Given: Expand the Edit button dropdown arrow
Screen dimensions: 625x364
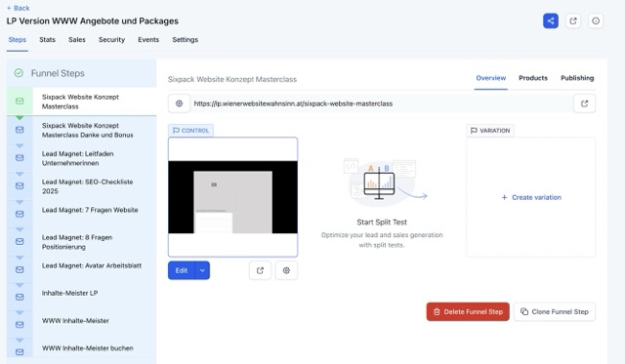Looking at the screenshot, I should [202, 270].
